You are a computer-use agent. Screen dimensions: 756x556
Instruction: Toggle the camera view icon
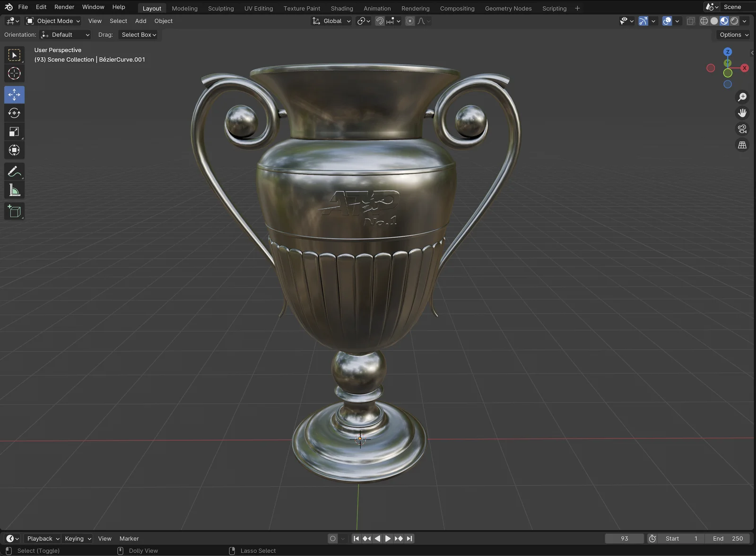point(742,129)
